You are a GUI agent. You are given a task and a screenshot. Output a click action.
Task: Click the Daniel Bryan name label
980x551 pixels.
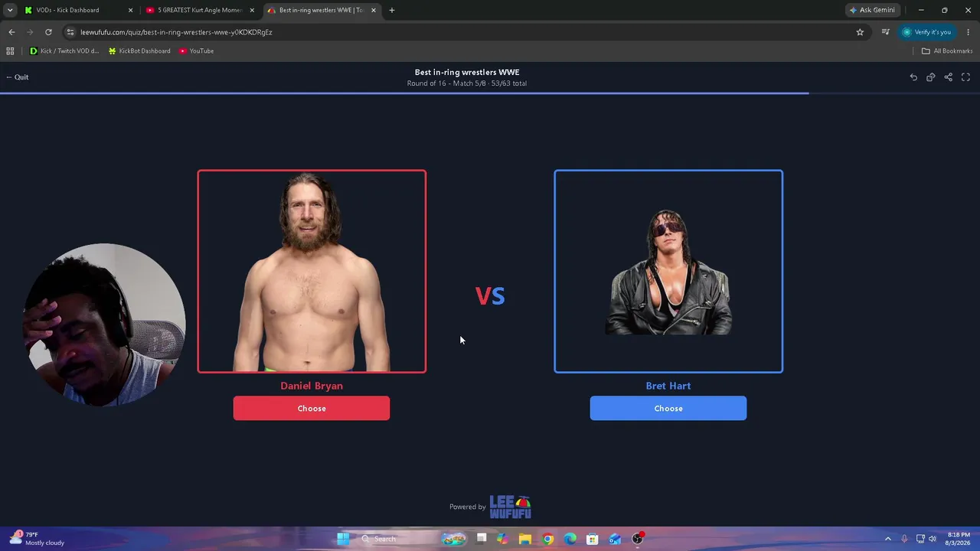[312, 386]
